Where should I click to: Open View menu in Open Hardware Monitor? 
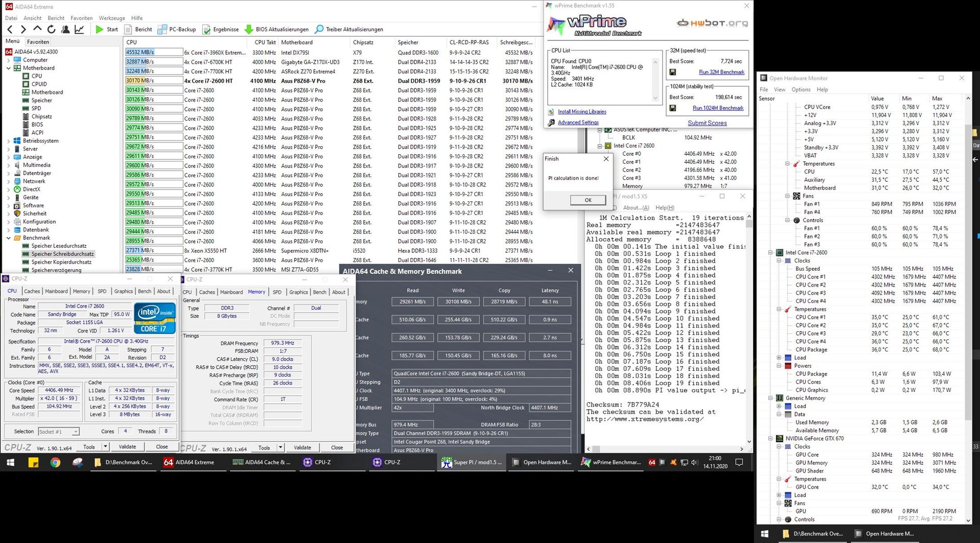[779, 89]
